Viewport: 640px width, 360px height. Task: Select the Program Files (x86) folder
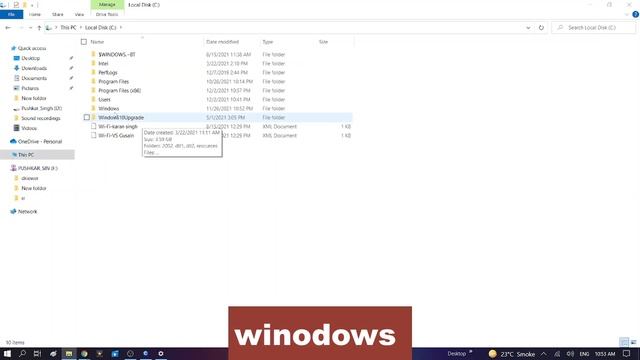(x=120, y=91)
